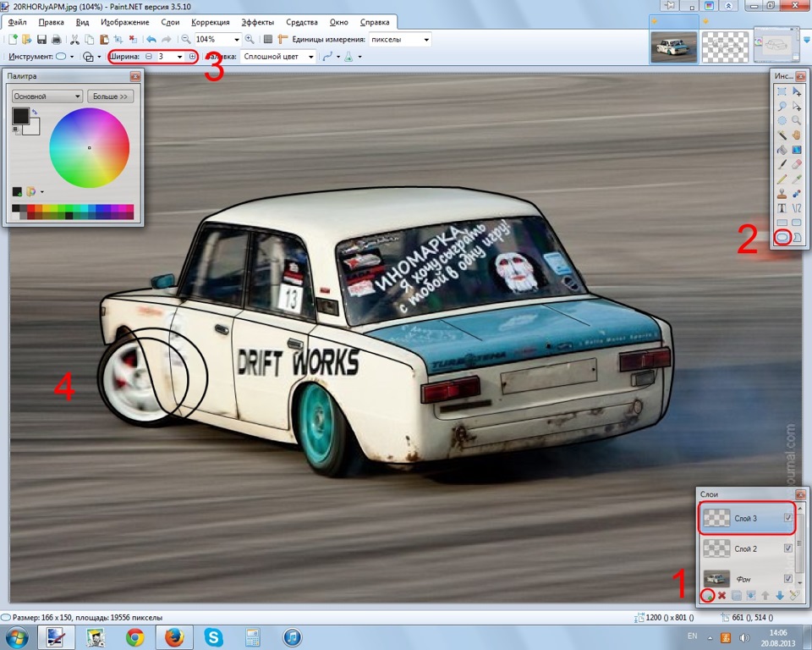The height and width of the screenshot is (650, 812).
Task: Increase brush width with plus button
Action: (x=192, y=57)
